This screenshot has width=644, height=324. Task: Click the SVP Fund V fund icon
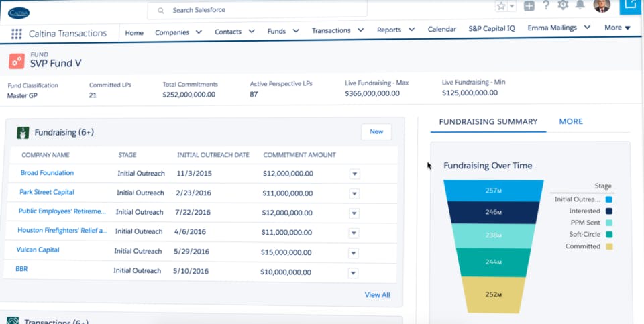17,61
